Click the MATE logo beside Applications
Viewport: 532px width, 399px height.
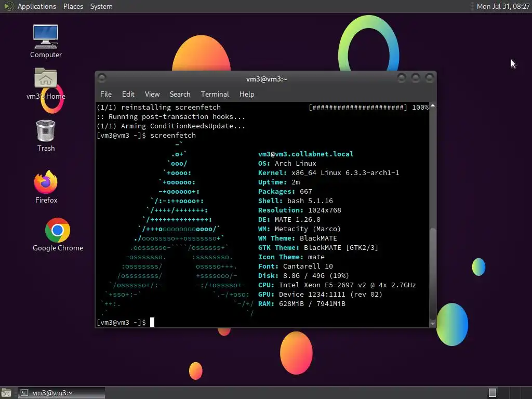pyautogui.click(x=8, y=6)
